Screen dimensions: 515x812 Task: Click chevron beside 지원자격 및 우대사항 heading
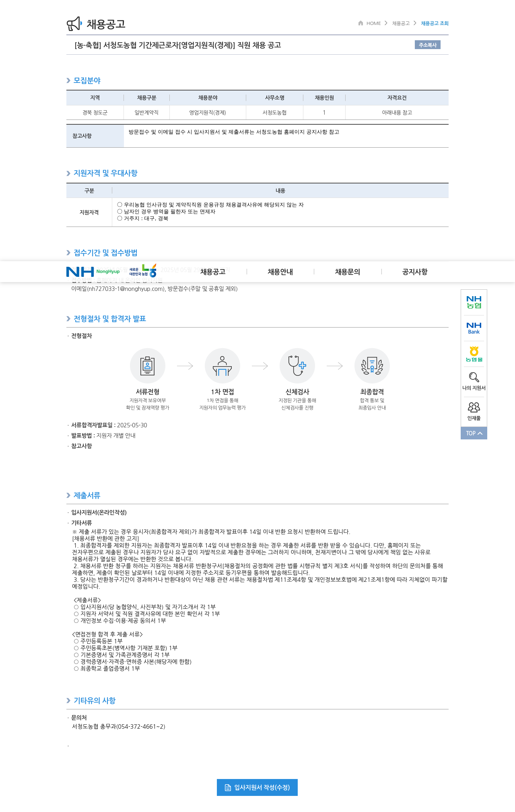[x=68, y=173]
